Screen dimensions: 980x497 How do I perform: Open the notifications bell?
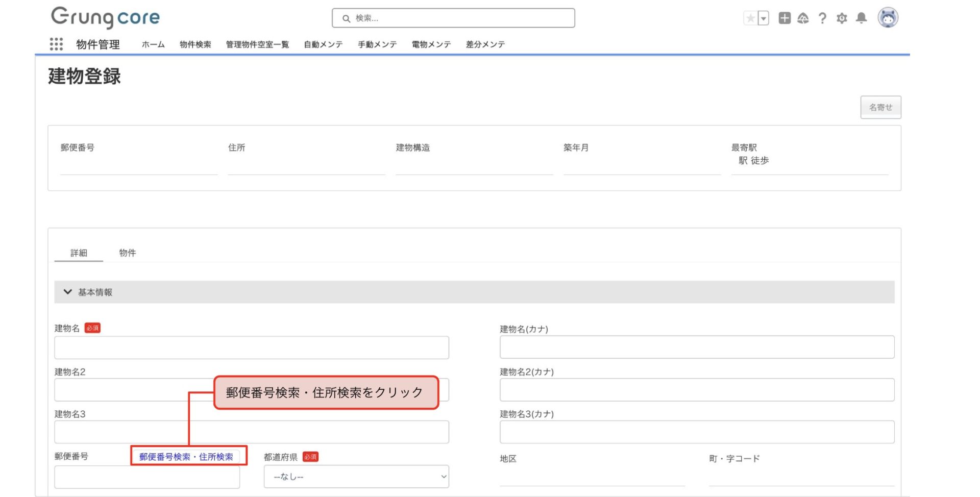(861, 18)
